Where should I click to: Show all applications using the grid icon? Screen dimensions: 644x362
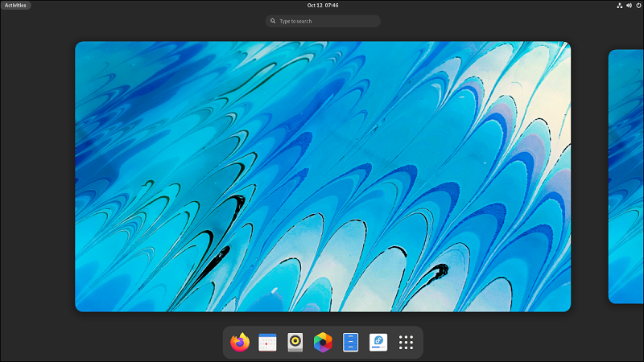pos(406,343)
